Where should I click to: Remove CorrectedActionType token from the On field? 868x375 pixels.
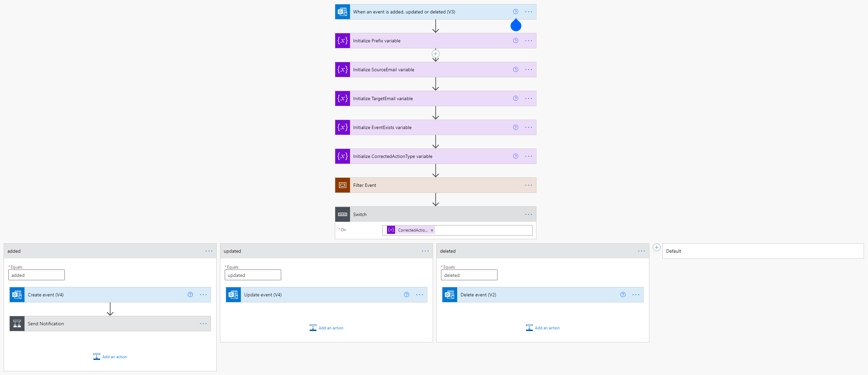pos(432,231)
